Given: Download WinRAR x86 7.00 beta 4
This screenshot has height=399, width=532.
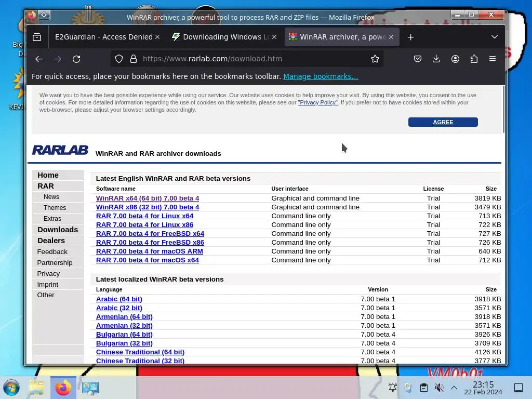Looking at the screenshot, I should [148, 207].
